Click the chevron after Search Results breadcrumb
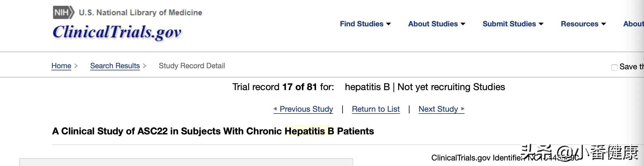This screenshot has height=166, width=644. (145, 66)
